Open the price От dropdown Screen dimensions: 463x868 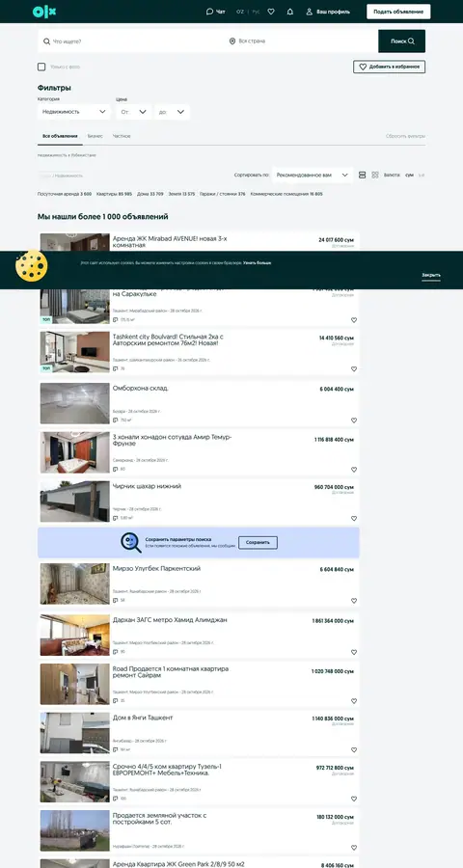[133, 112]
